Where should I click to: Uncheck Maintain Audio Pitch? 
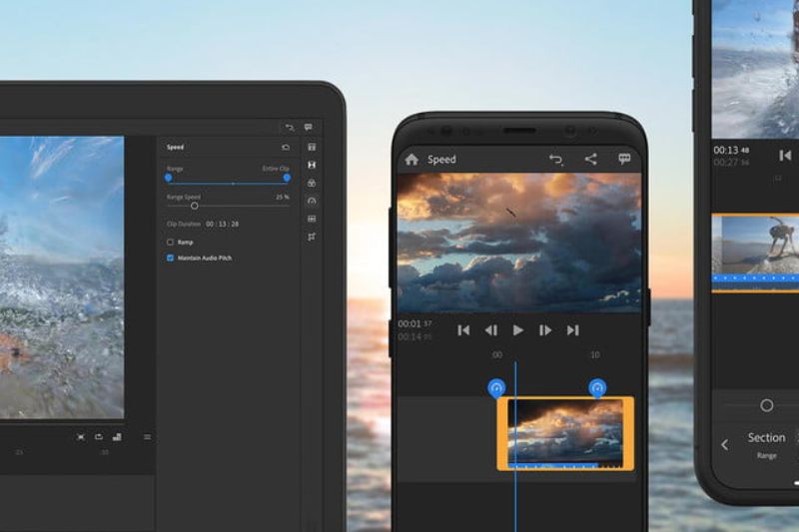pyautogui.click(x=170, y=258)
